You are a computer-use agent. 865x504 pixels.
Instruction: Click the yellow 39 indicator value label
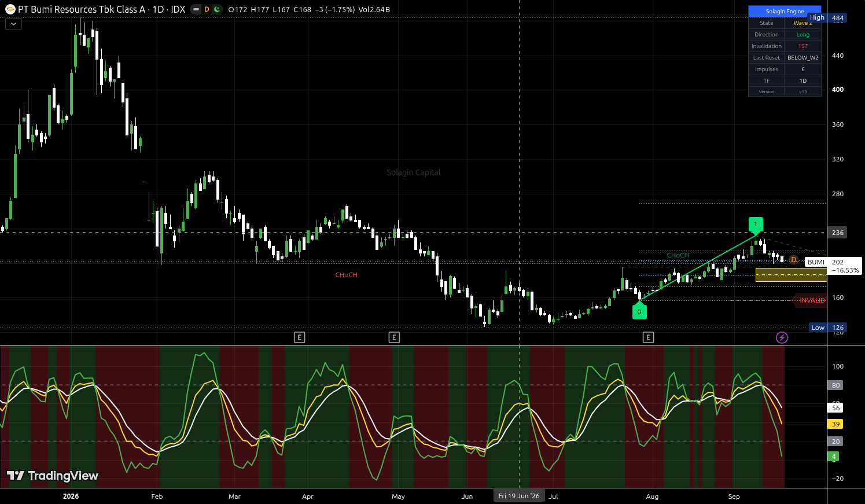[835, 424]
